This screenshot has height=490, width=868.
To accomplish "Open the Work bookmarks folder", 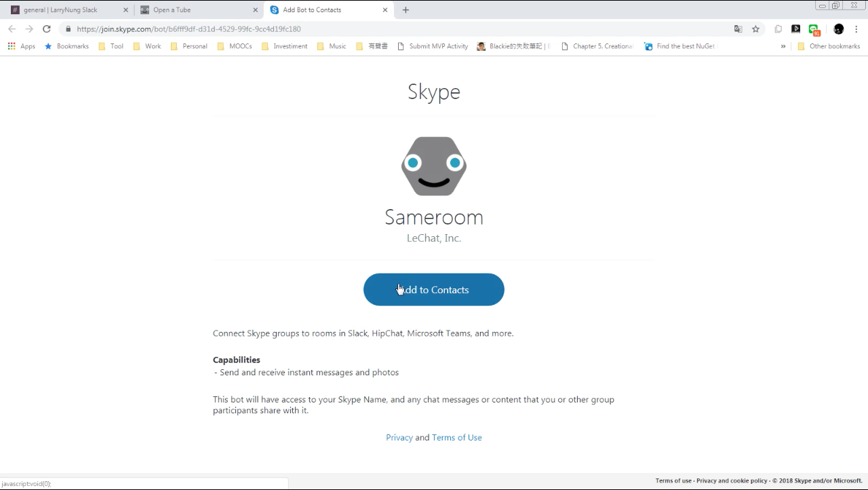I will pyautogui.click(x=147, y=46).
